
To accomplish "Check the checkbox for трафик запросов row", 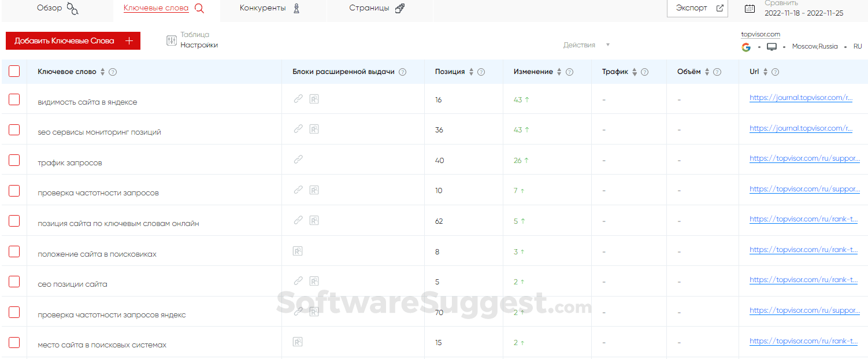I will (x=14, y=160).
